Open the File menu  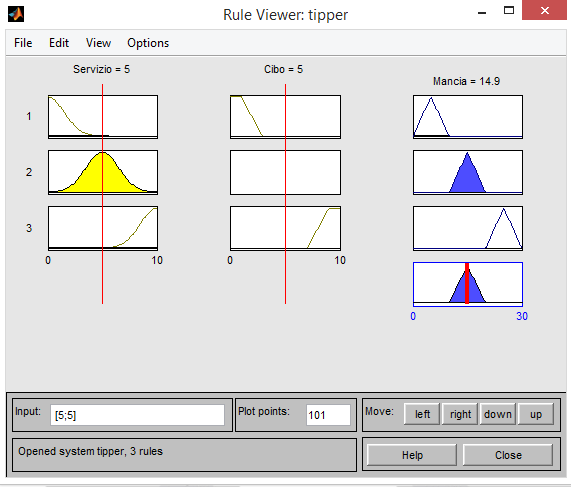click(23, 43)
